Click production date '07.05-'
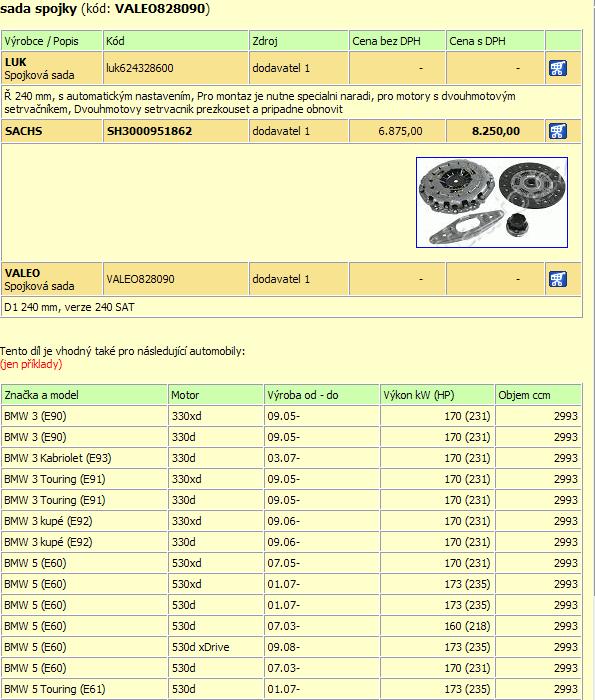This screenshot has height=700, width=595. coord(283,563)
